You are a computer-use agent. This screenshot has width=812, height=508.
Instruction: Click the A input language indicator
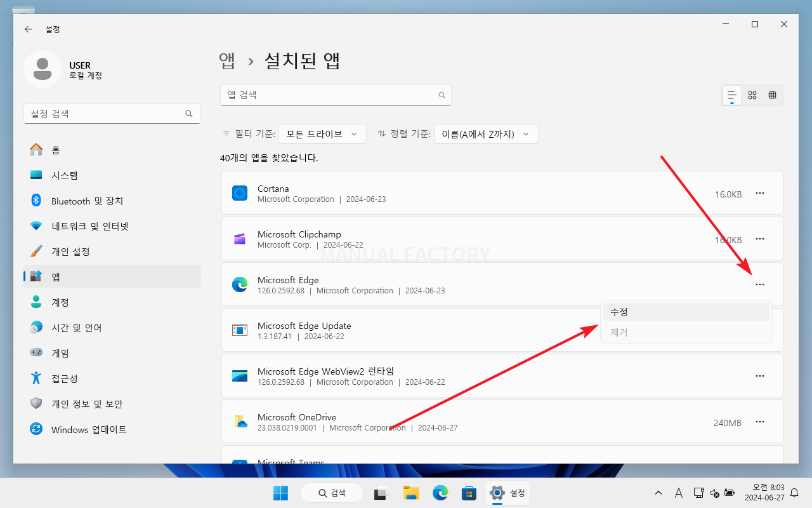click(x=678, y=493)
